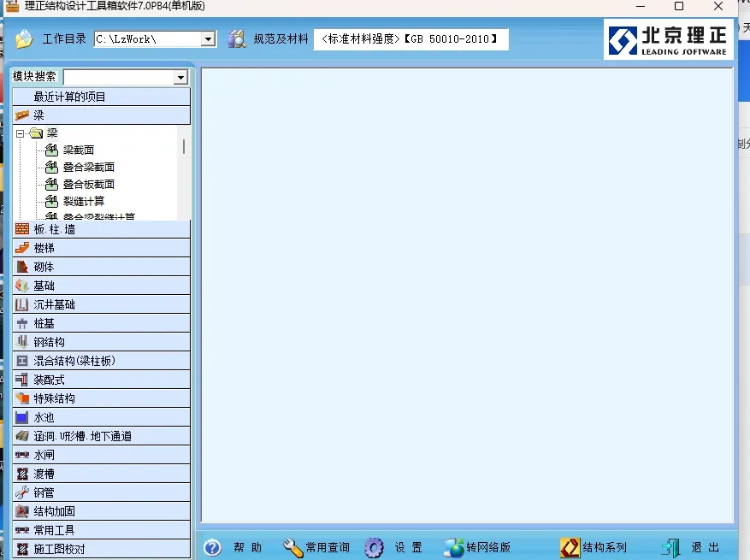Click the 沉井基础 icon
This screenshot has width=750, height=560.
coord(22,304)
